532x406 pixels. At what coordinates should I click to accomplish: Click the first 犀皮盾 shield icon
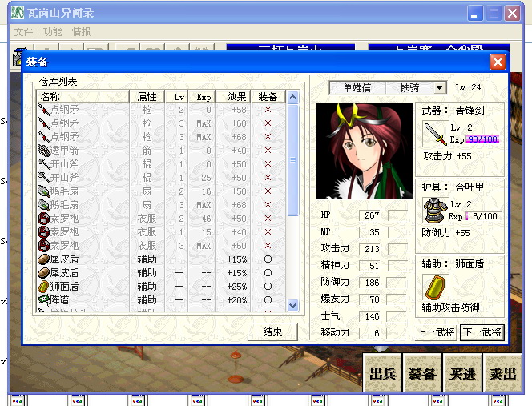coord(43,259)
